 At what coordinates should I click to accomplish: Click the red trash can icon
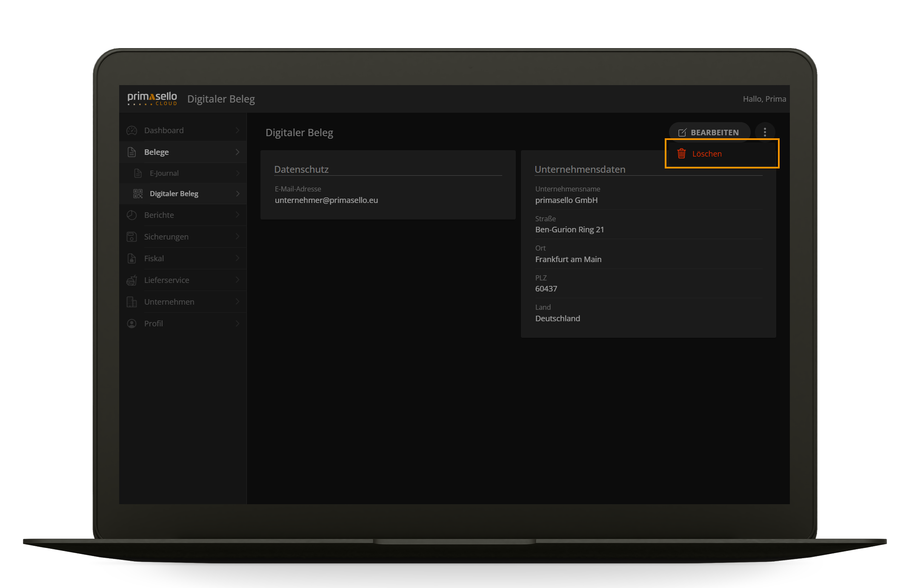681,154
